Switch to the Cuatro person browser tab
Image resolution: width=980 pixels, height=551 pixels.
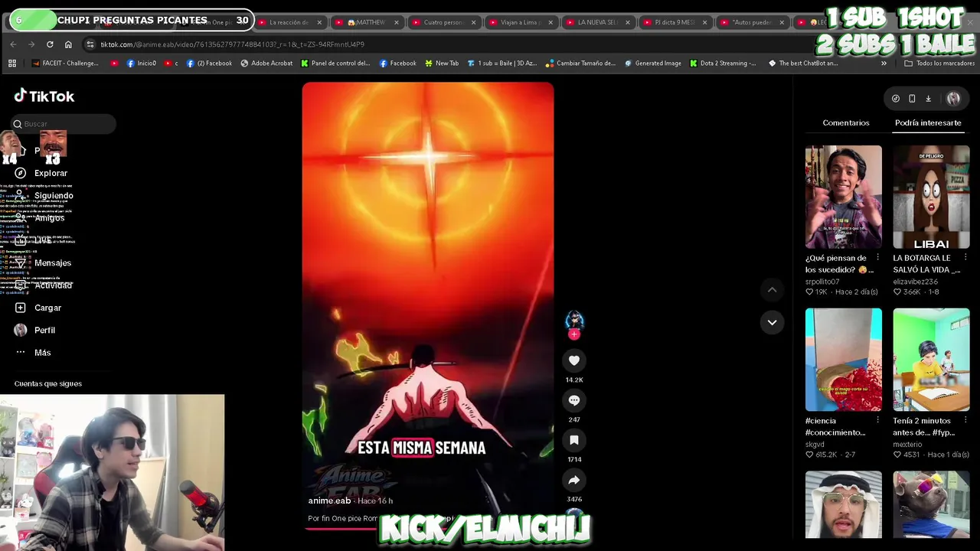click(443, 22)
